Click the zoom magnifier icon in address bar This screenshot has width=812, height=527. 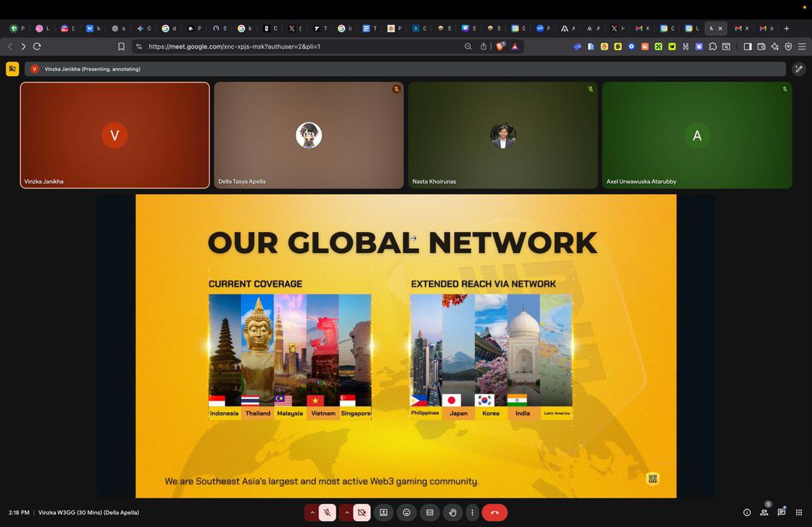(x=468, y=47)
